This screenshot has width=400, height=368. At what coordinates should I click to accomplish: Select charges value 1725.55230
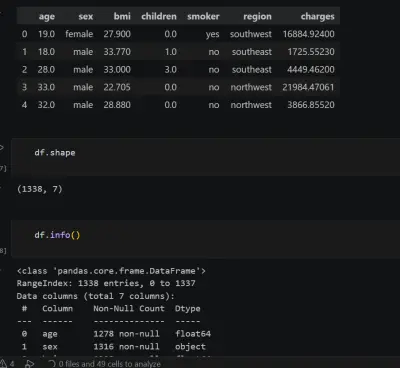[x=311, y=52]
